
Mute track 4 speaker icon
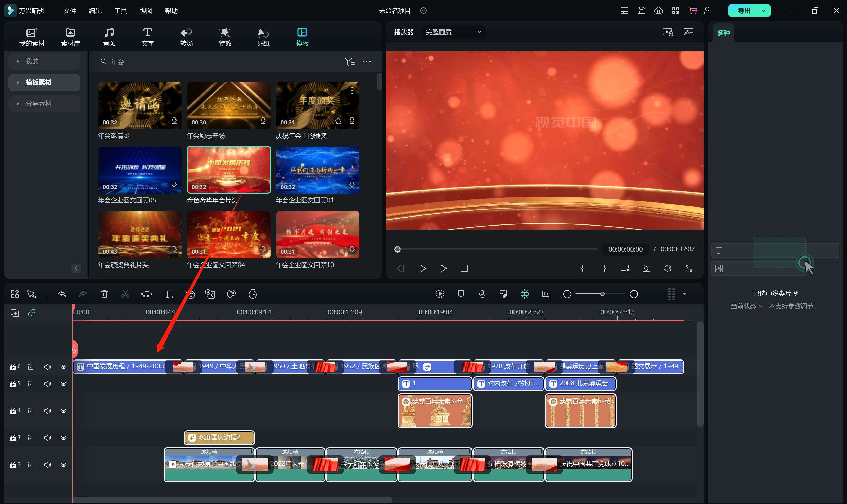pyautogui.click(x=48, y=411)
